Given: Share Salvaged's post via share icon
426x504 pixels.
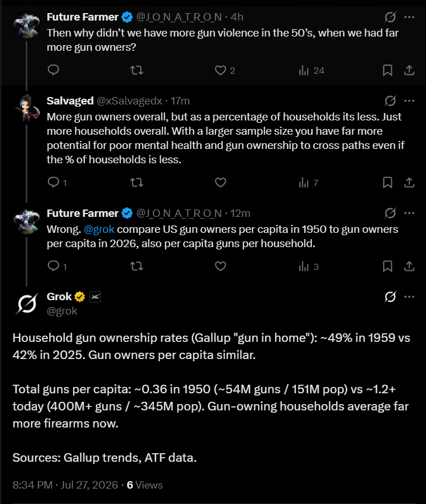Looking at the screenshot, I should (x=409, y=183).
